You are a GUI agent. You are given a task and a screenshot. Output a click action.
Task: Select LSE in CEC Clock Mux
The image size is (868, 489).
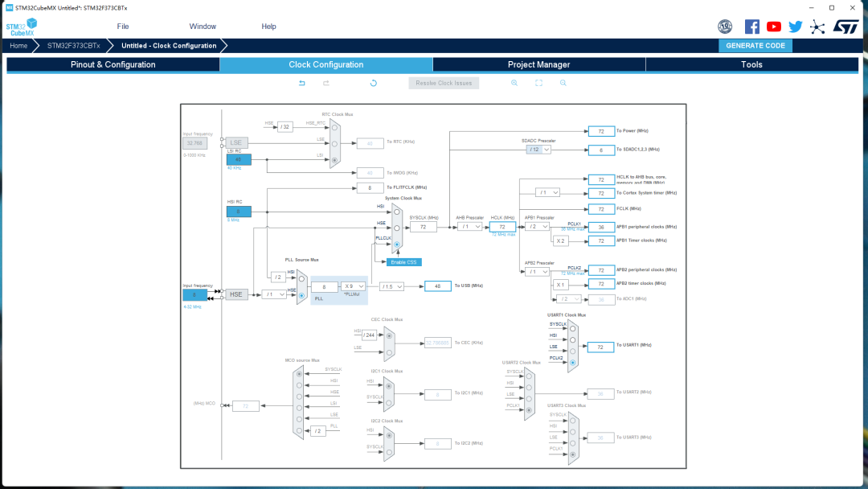pyautogui.click(x=389, y=352)
